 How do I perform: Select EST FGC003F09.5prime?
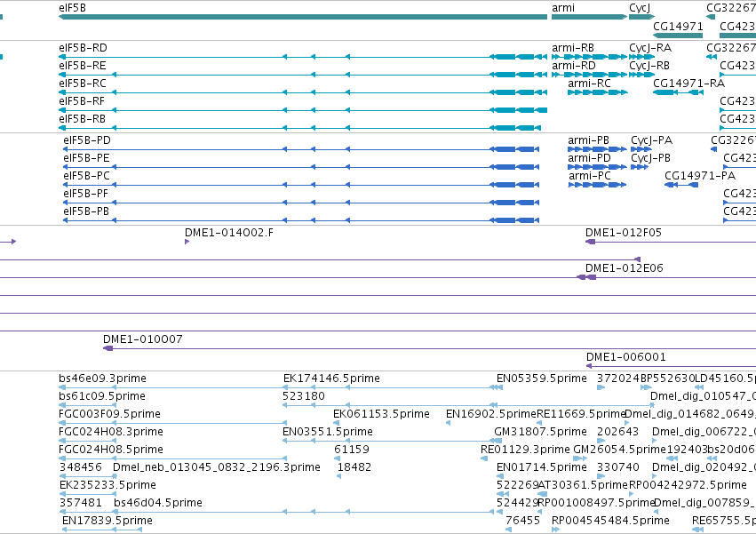(110, 414)
